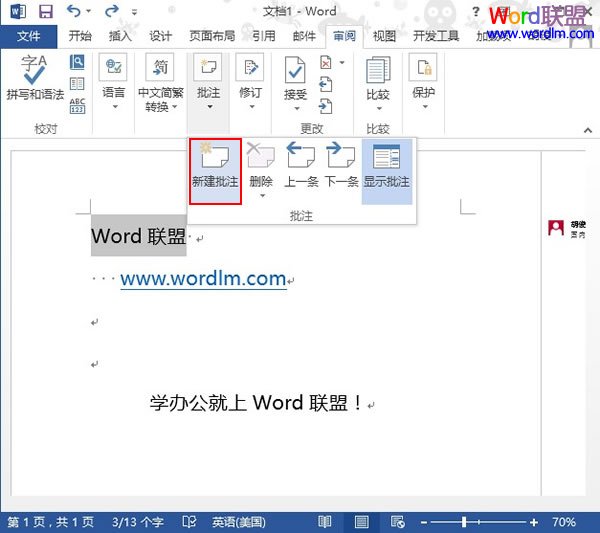The width and height of the screenshot is (600, 533).
Task: Click the reject change icon with red X
Action: [x=326, y=62]
